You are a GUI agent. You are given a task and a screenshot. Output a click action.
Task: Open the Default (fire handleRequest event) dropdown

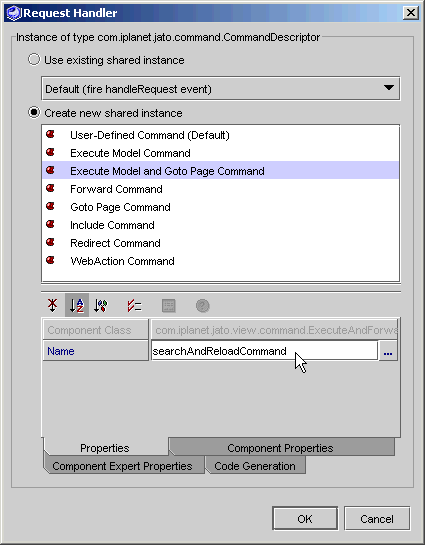pos(221,89)
